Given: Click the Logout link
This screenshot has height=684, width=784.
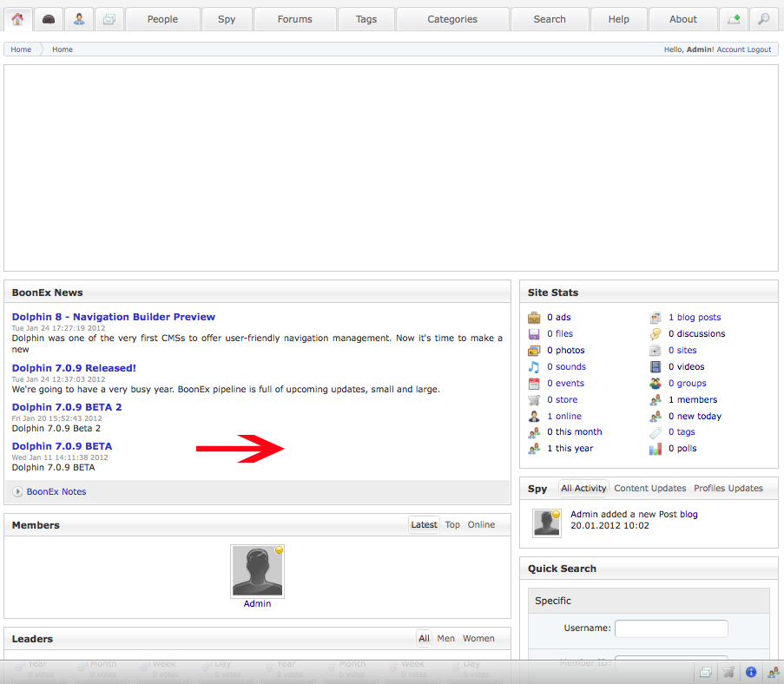Looking at the screenshot, I should [x=759, y=49].
